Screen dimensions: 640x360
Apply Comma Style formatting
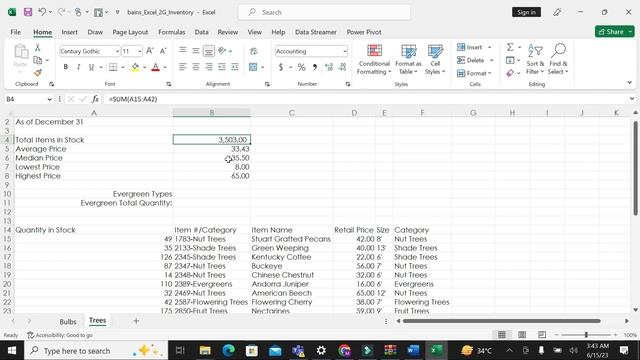(315, 67)
